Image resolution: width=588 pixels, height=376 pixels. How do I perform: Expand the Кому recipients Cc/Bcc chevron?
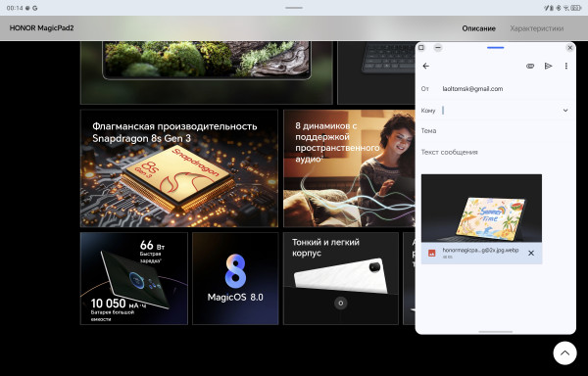[565, 111]
